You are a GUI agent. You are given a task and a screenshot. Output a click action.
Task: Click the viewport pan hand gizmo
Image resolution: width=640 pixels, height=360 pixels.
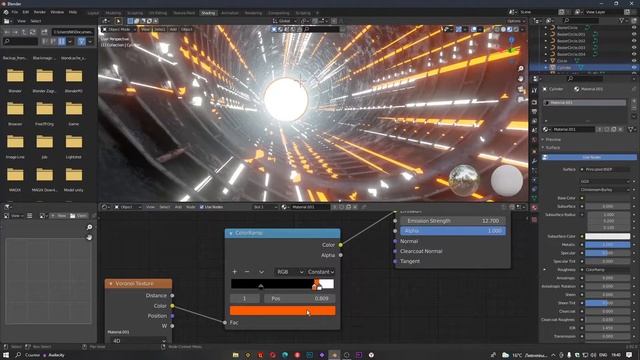click(x=520, y=79)
